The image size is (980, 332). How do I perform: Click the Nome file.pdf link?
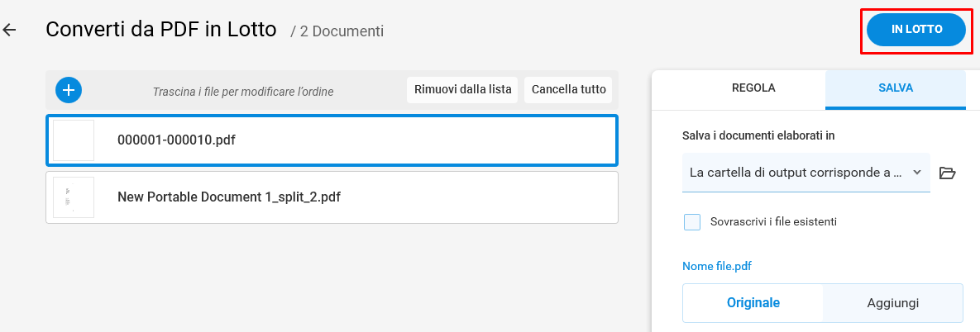coord(717,267)
